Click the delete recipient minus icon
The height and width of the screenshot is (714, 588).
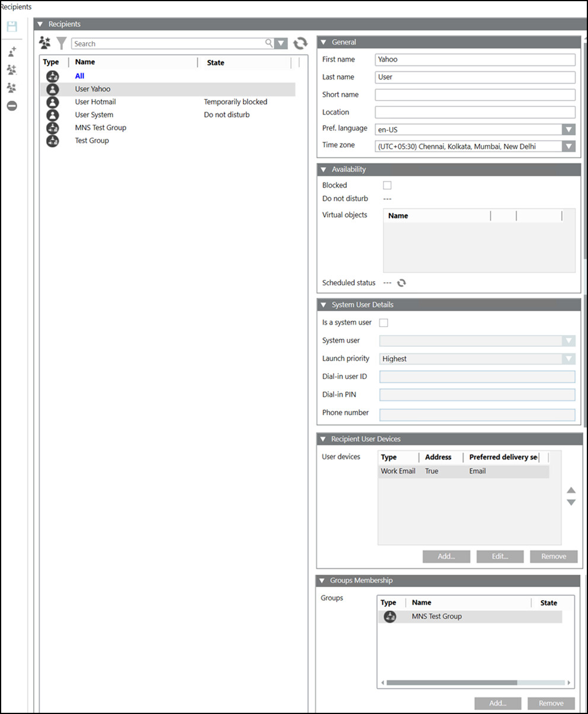click(x=12, y=106)
